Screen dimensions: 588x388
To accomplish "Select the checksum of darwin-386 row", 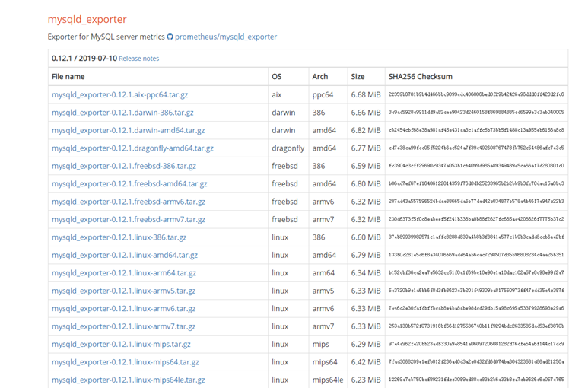I will 476,113.
